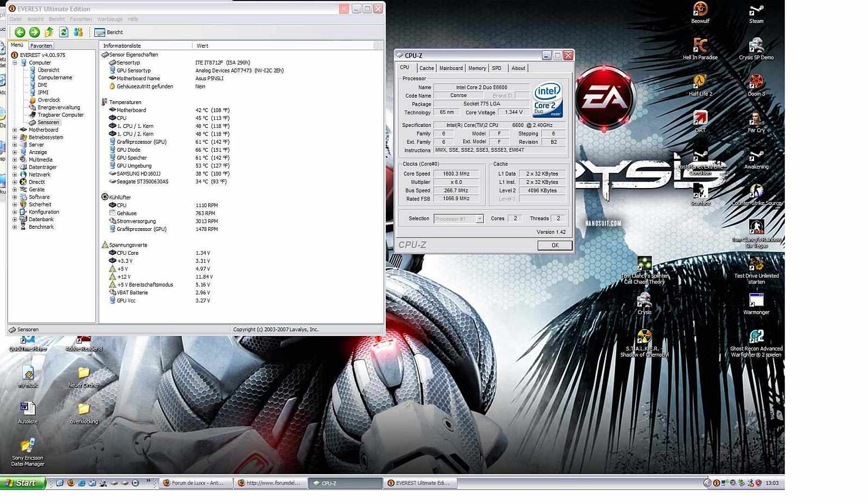Open the Steam desktop icon

756,13
